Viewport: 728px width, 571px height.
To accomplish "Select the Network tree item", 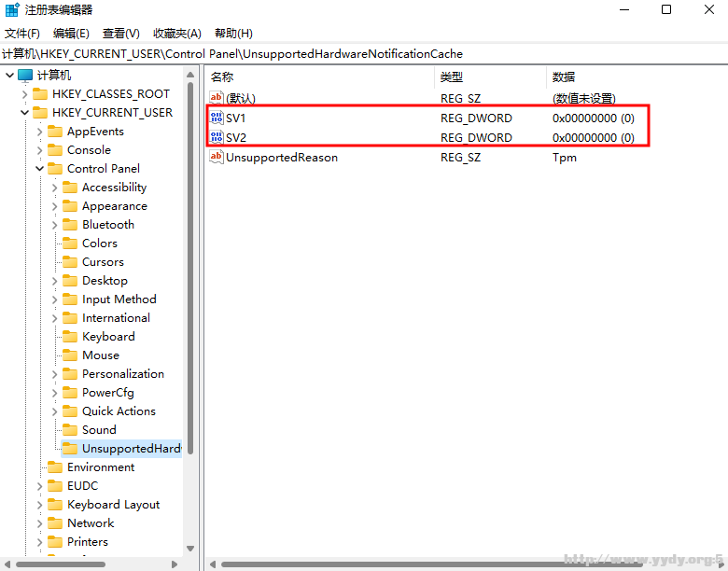I will (91, 523).
